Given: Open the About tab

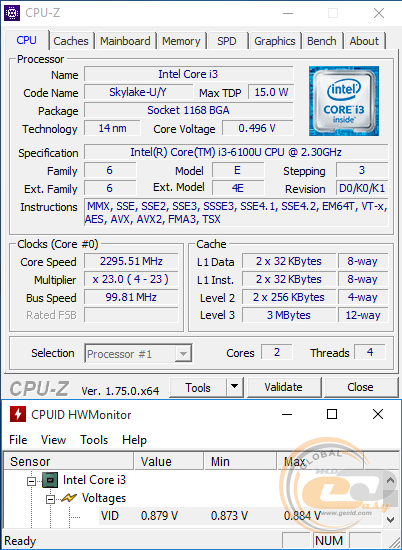Looking at the screenshot, I should [364, 41].
